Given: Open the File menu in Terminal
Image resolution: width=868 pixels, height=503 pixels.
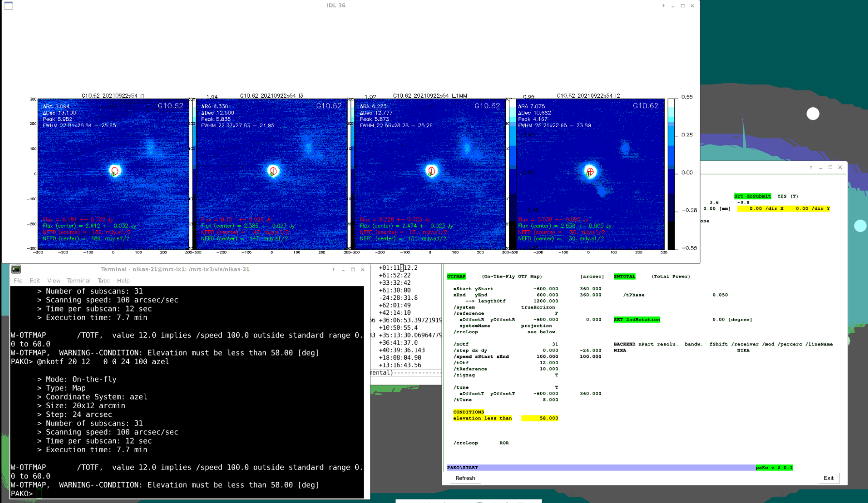Looking at the screenshot, I should point(18,281).
